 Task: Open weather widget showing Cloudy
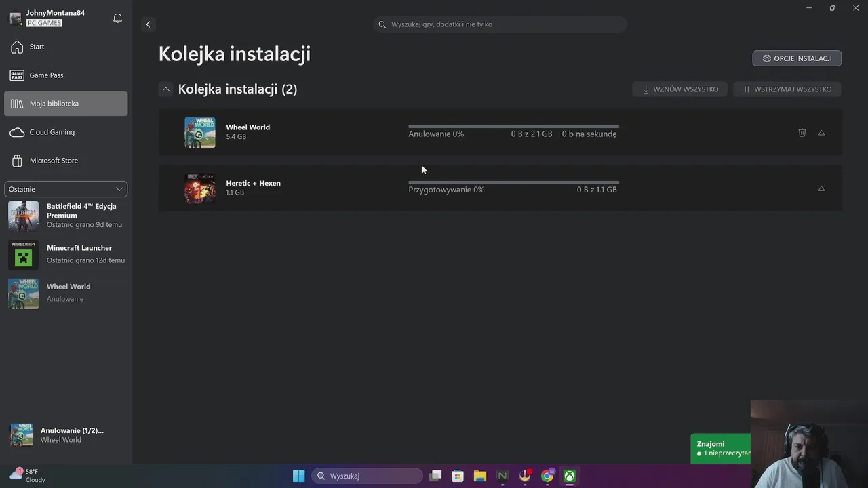coord(28,476)
